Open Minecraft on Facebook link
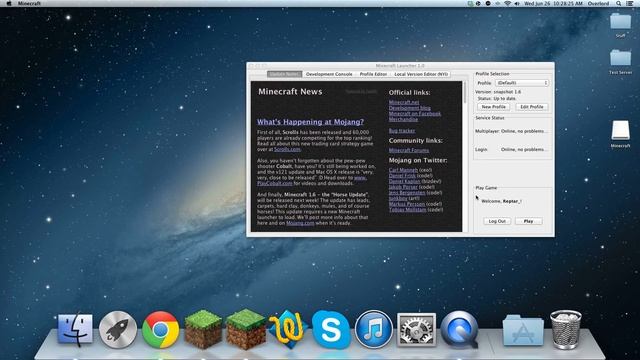 (415, 114)
